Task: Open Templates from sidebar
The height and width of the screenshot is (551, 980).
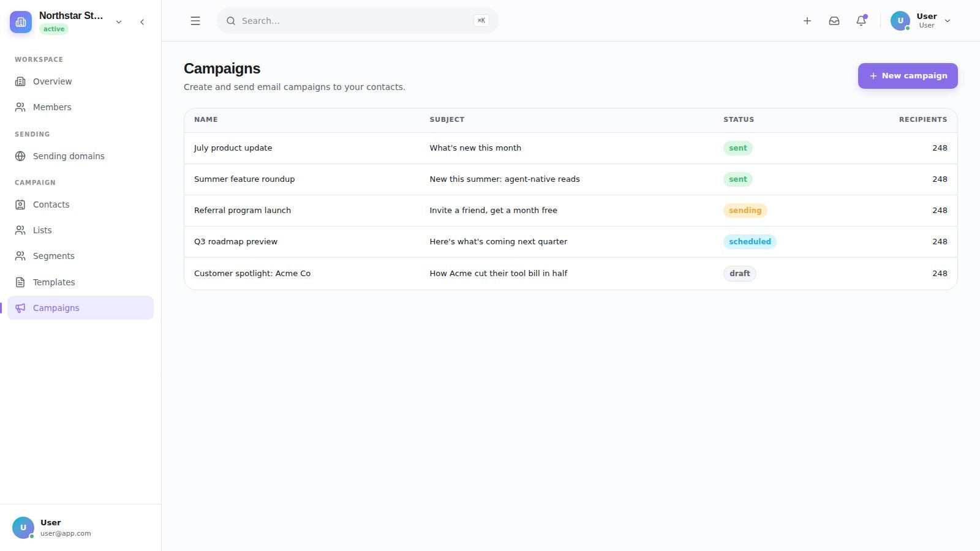Action: pyautogui.click(x=80, y=282)
